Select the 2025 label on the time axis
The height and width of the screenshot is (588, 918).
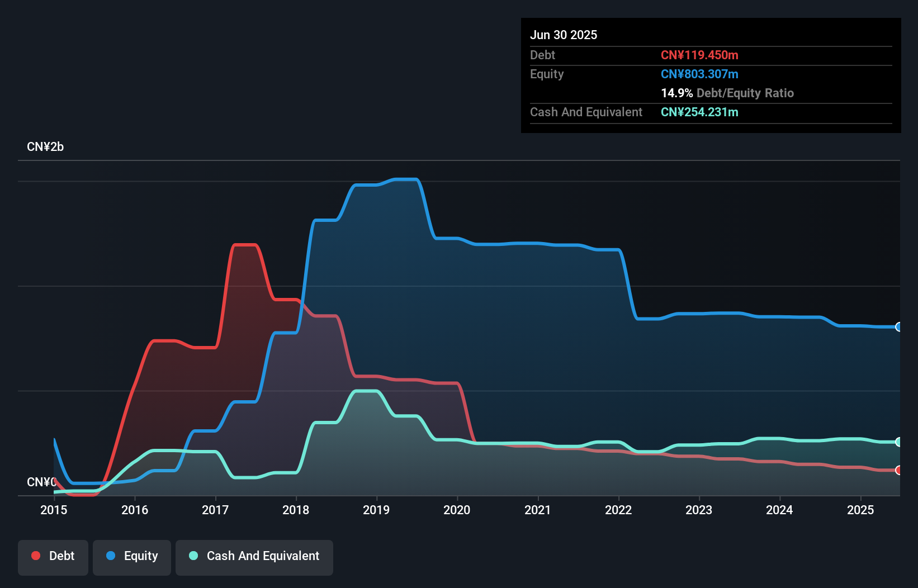(861, 510)
